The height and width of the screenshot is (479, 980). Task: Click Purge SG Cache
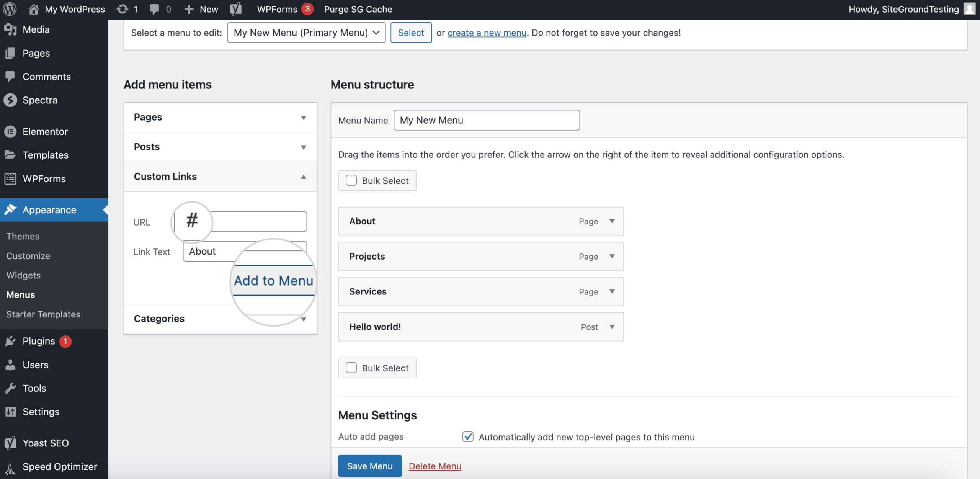(x=358, y=9)
